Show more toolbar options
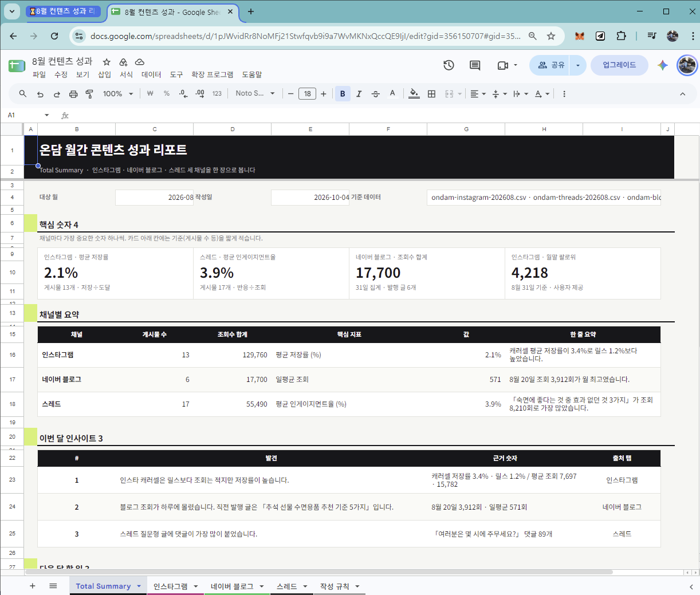The image size is (700, 595). pyautogui.click(x=564, y=94)
